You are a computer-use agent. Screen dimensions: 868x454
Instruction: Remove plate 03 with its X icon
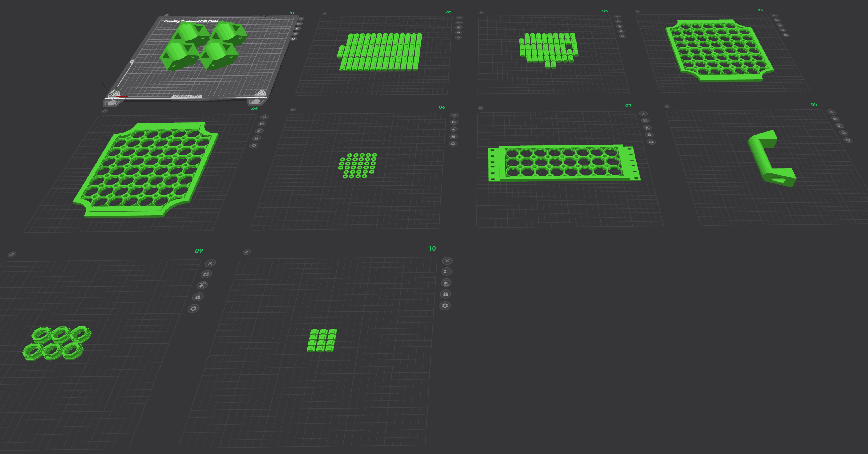point(617,17)
